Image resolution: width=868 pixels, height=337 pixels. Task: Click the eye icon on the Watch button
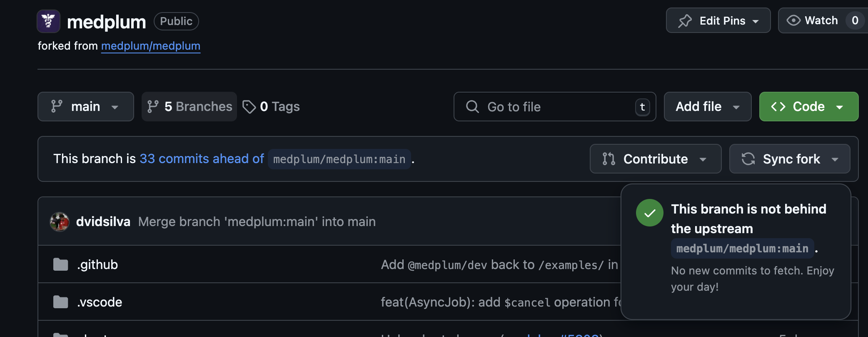(x=793, y=20)
